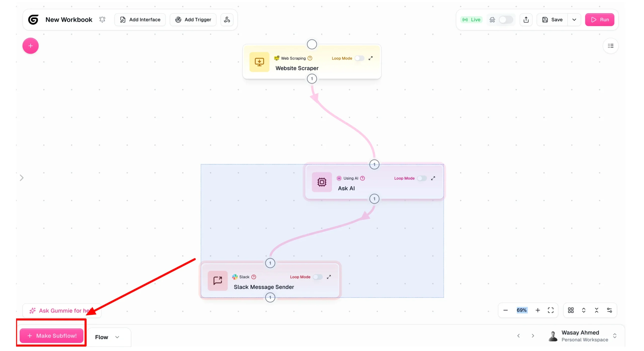Zoom in with the plus icon
This screenshot has width=644, height=351.
[538, 310]
